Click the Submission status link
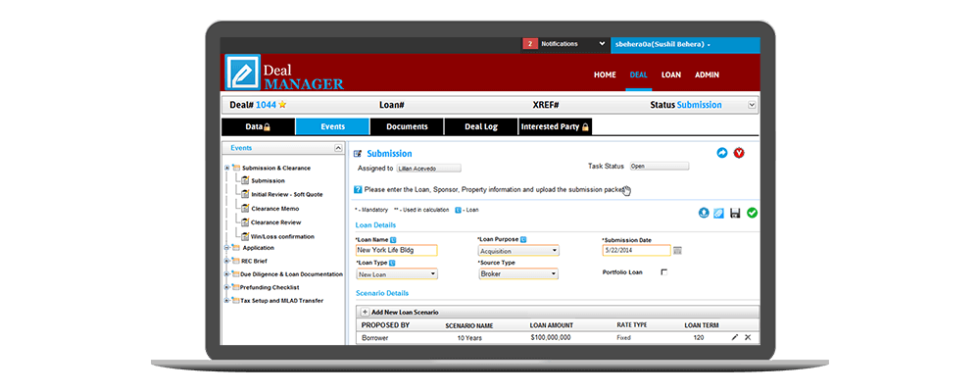The width and height of the screenshot is (980, 392). pos(700,105)
